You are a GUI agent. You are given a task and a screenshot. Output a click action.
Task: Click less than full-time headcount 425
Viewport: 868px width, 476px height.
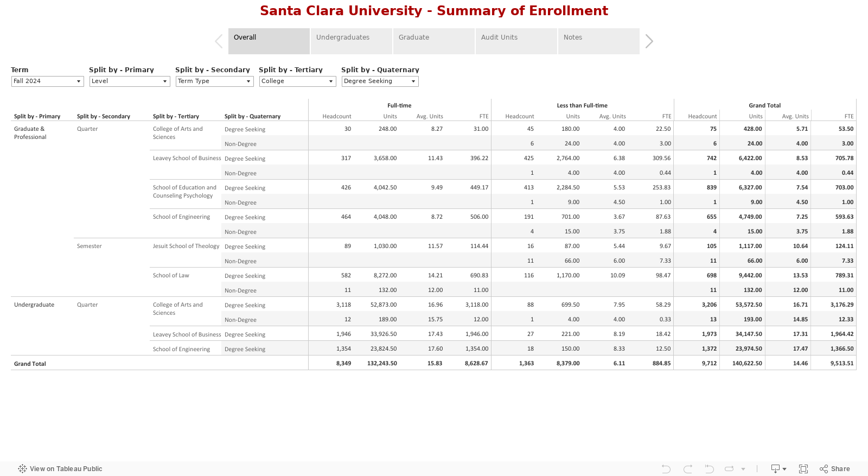[529, 158]
